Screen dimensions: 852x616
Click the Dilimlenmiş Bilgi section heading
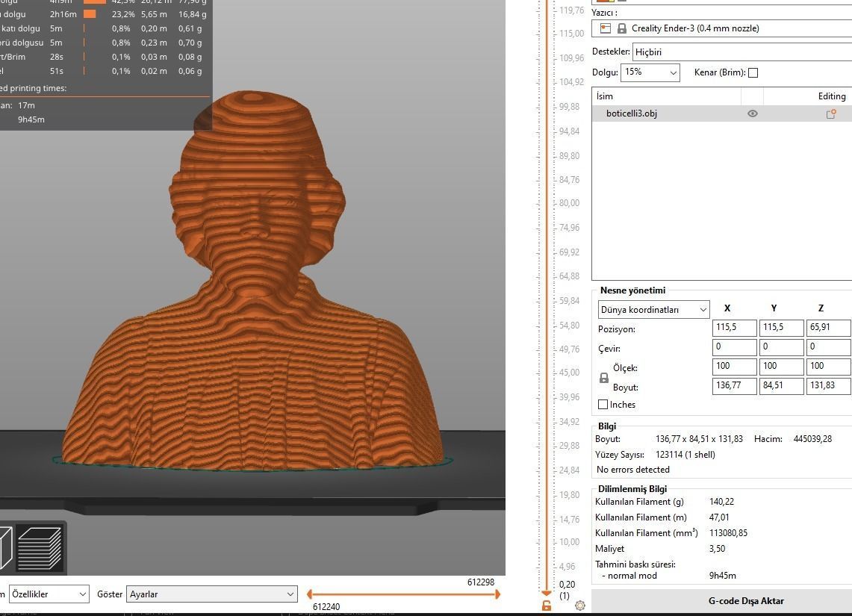pyautogui.click(x=632, y=488)
